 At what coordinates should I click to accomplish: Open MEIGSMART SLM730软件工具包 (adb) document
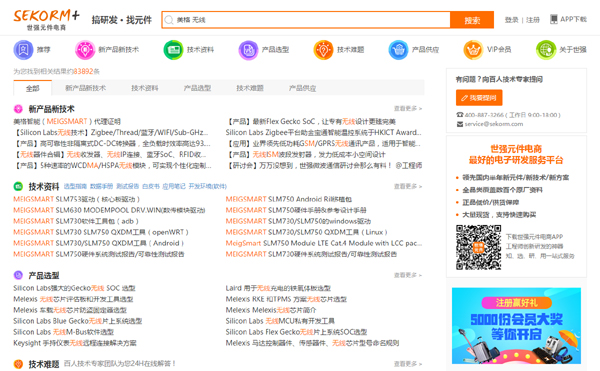tap(76, 221)
